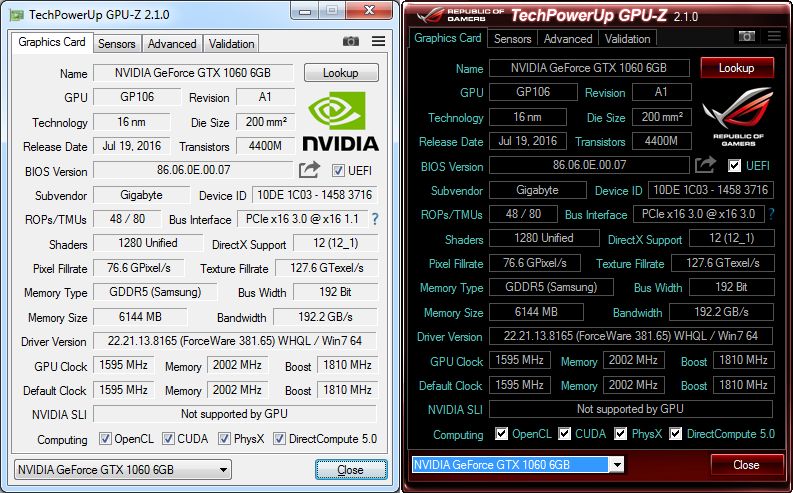Minimize the left GPU-Z window
The width and height of the screenshot is (793, 493).
pyautogui.click(x=305, y=11)
